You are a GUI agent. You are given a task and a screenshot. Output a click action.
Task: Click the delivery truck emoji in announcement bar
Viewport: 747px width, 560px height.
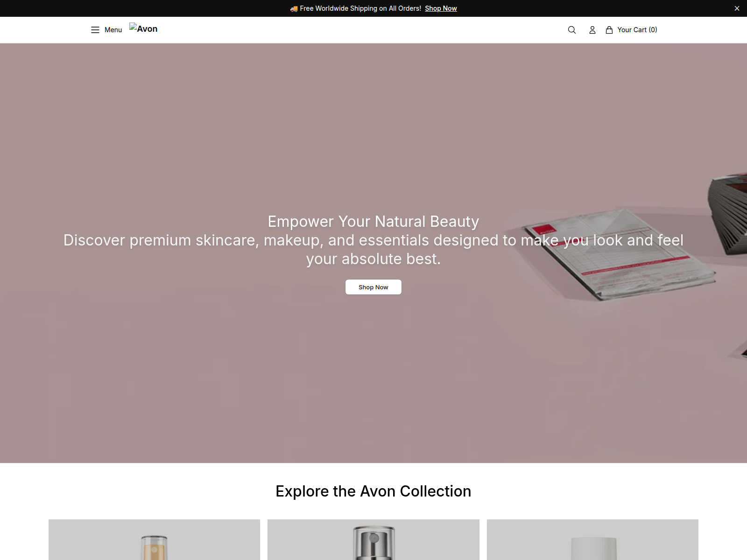294,8
